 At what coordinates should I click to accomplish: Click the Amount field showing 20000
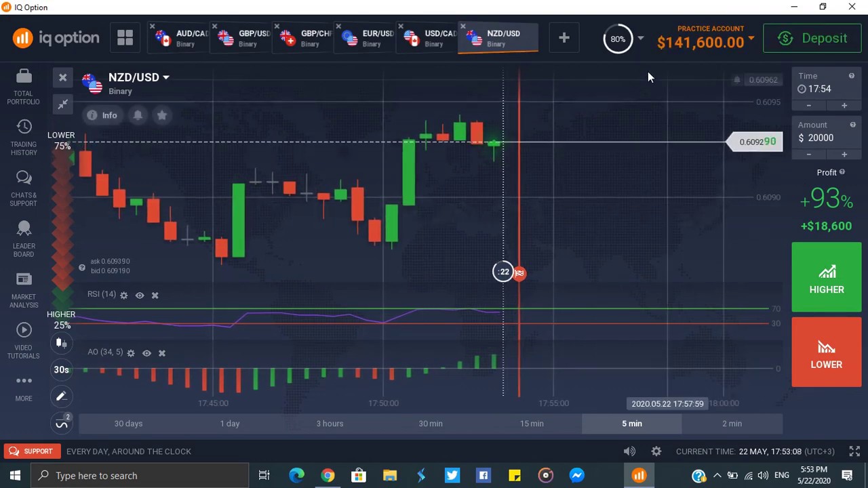coord(826,138)
